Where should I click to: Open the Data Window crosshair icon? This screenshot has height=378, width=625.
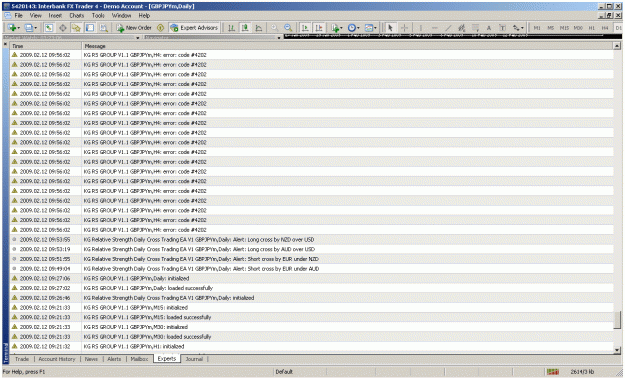[x=63, y=28]
